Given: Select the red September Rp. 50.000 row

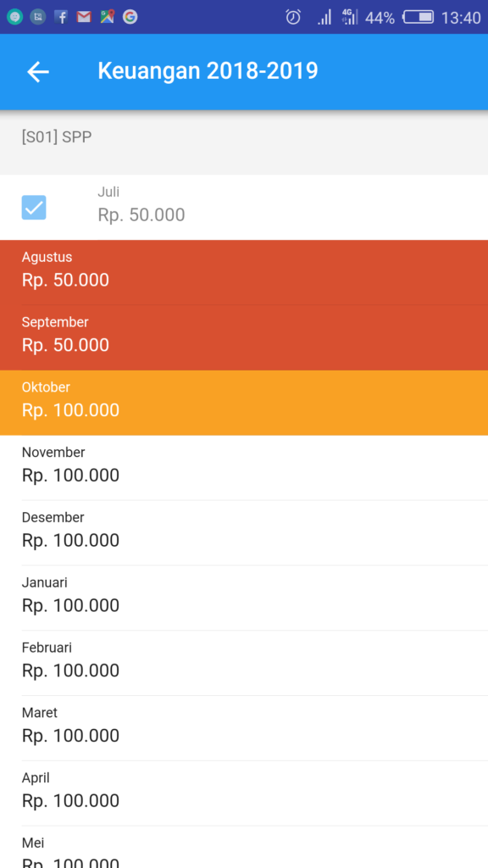Looking at the screenshot, I should click(x=244, y=337).
